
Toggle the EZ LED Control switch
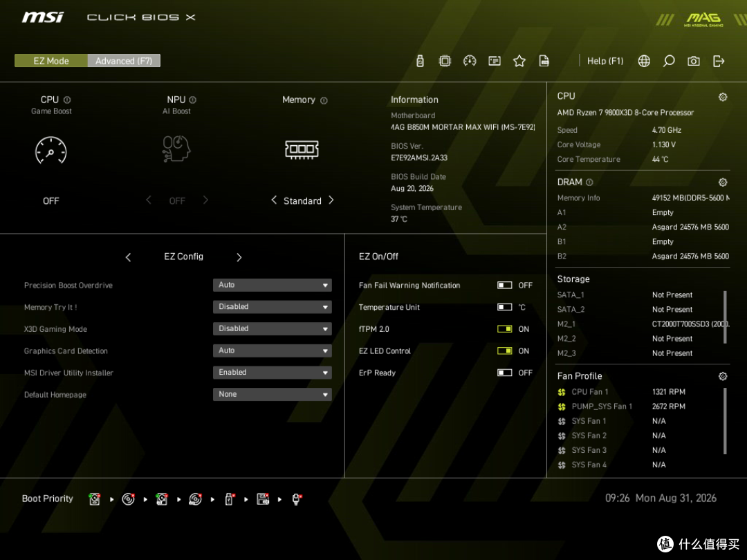(504, 351)
